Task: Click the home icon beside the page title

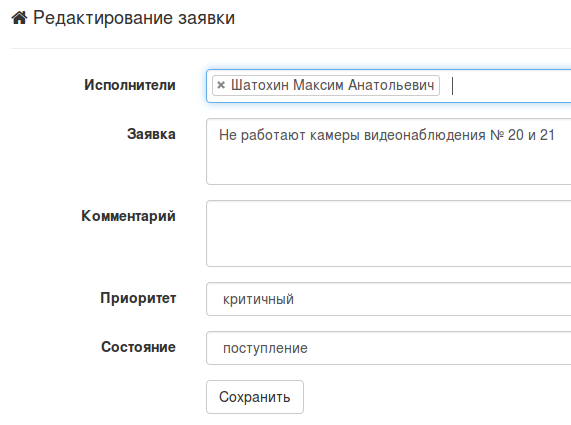Action: (19, 17)
